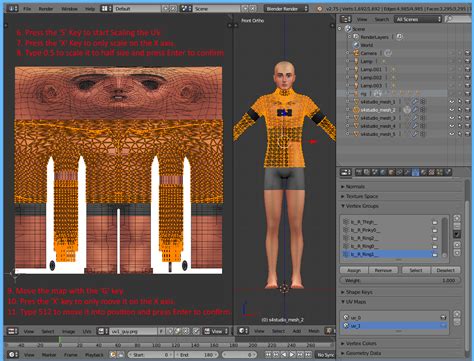Open the Texture properties tab icon
The width and height of the screenshot is (474, 361).
[432, 172]
